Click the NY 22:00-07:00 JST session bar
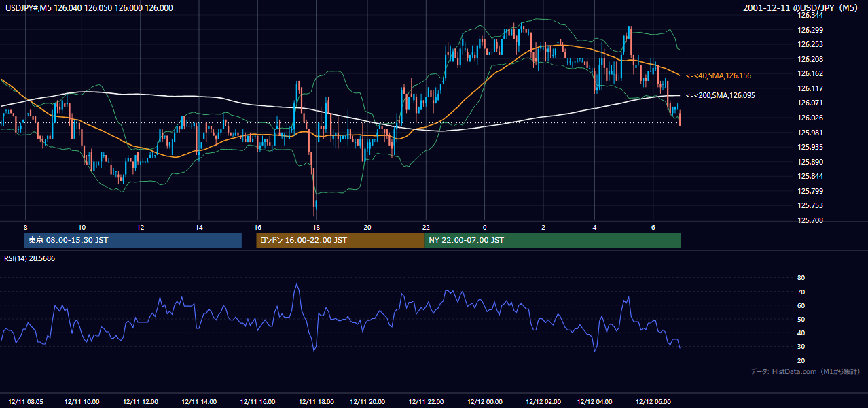The height and width of the screenshot is (408, 868). tap(553, 240)
